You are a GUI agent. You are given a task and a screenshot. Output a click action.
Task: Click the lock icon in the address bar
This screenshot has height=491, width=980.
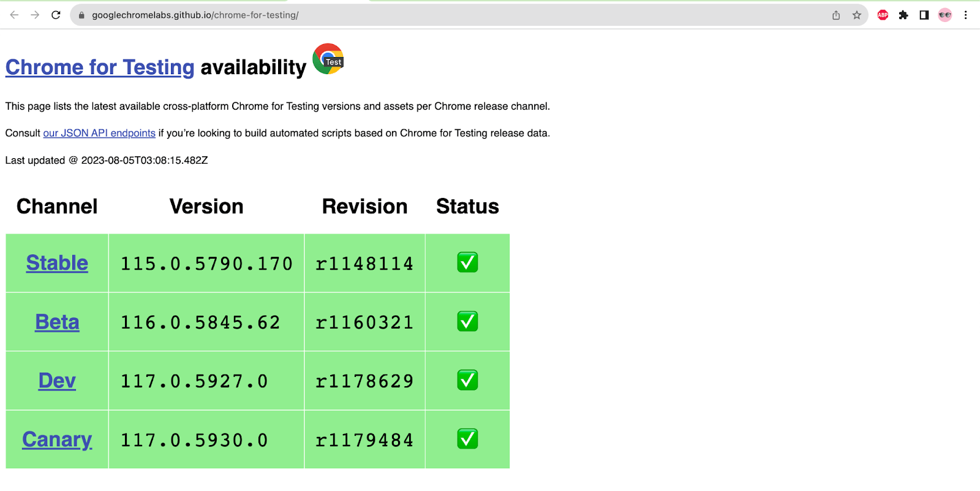click(81, 15)
